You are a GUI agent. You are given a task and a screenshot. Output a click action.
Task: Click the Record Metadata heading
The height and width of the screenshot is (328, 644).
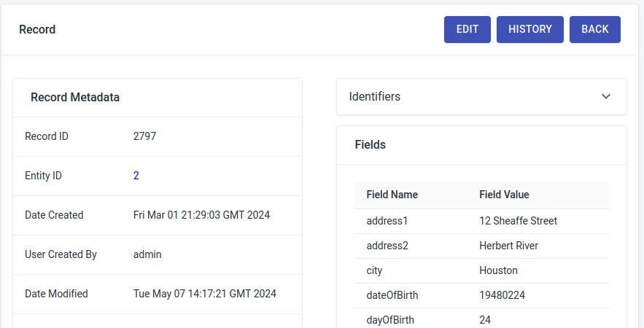(x=75, y=97)
